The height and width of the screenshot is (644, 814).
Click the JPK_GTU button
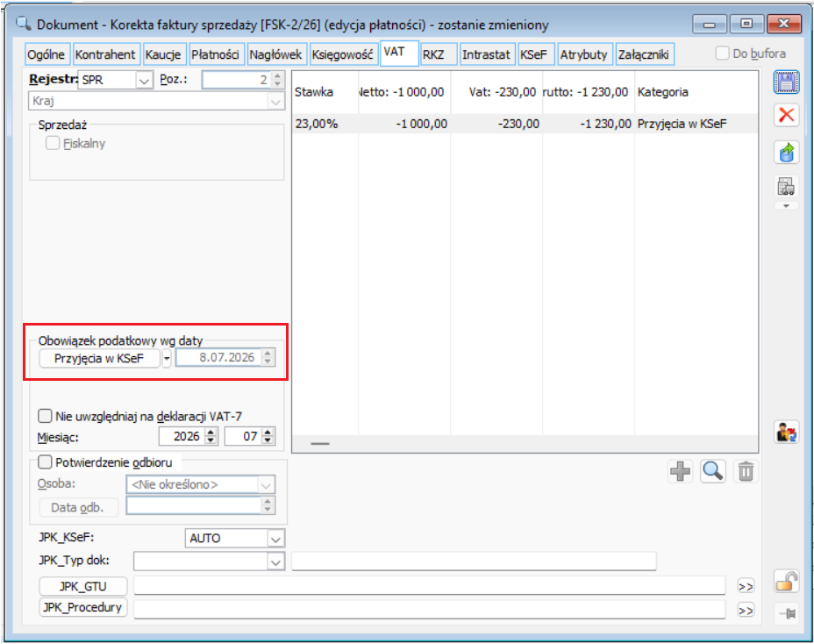(83, 586)
